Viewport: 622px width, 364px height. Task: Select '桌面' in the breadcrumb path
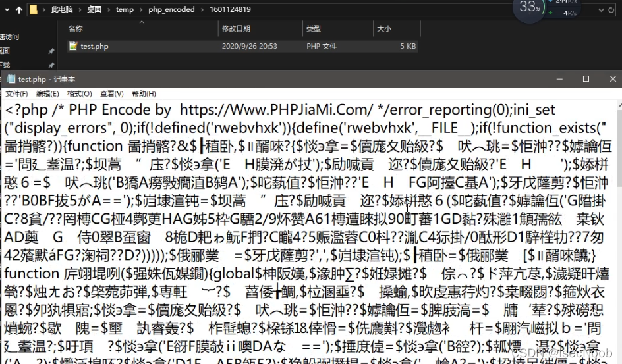94,9
